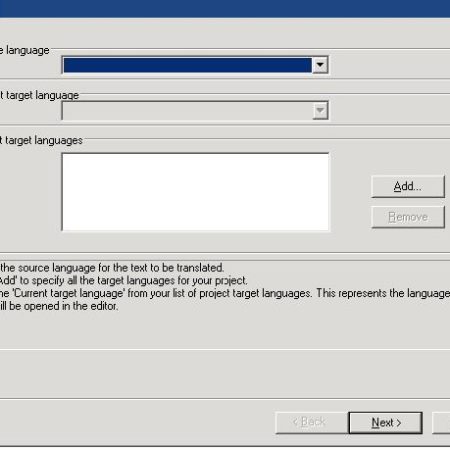The height and width of the screenshot is (450, 450).
Task: Click the blank space between Add and list
Action: (x=350, y=192)
